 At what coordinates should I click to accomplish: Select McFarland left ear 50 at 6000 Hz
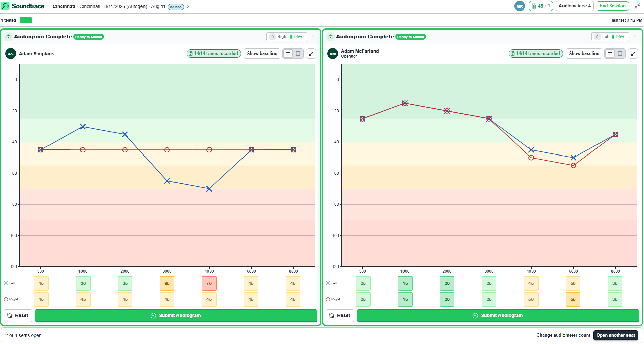[x=573, y=283]
